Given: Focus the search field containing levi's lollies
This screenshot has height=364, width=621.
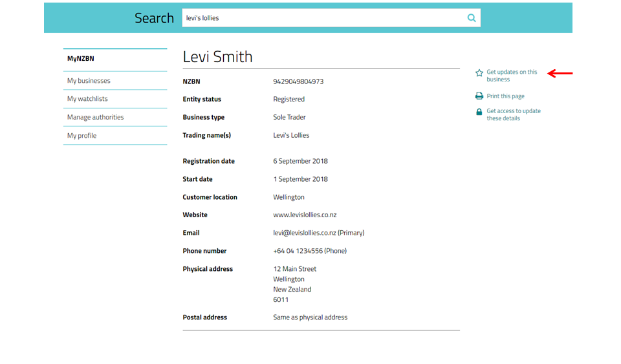Looking at the screenshot, I should point(331,18).
